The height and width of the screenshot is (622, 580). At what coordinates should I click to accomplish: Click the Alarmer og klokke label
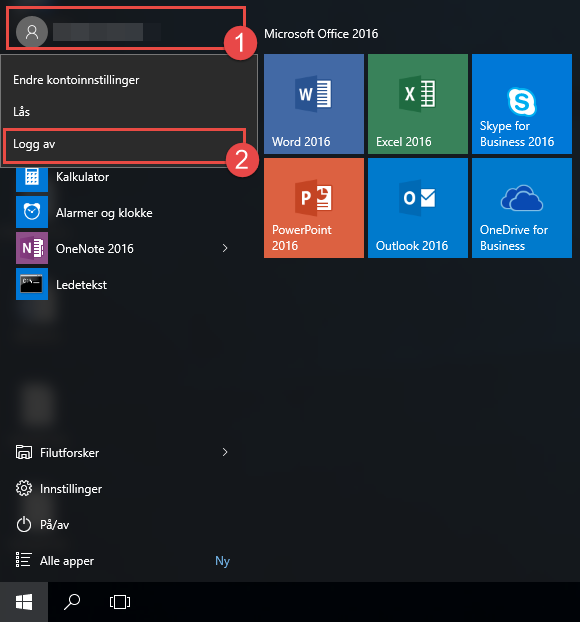coord(104,213)
